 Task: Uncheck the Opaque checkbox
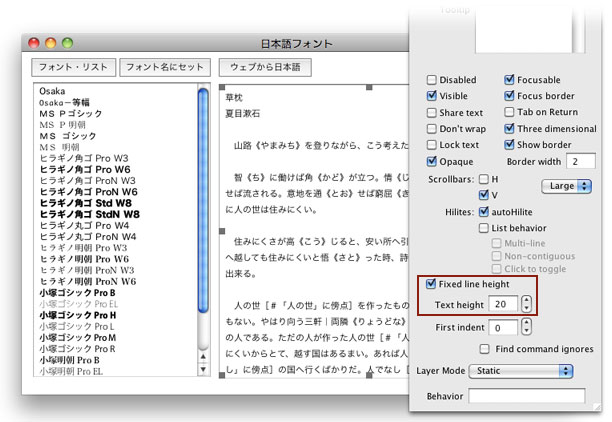[x=431, y=161]
